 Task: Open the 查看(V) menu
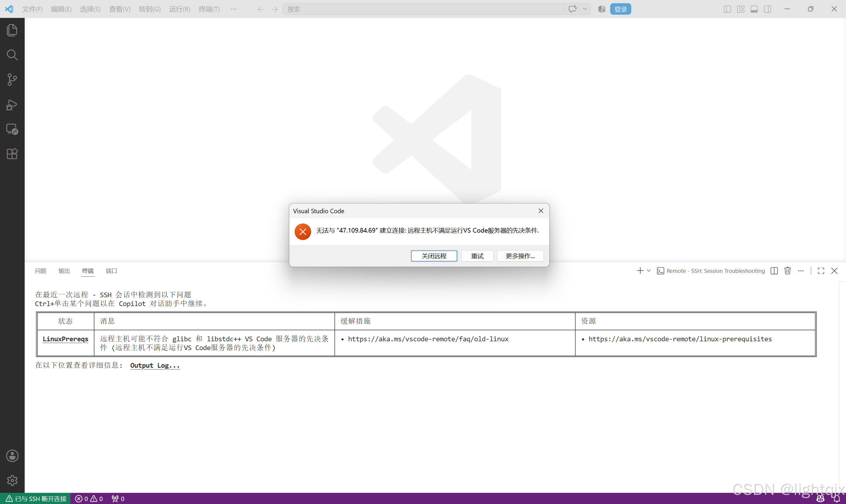(x=120, y=9)
